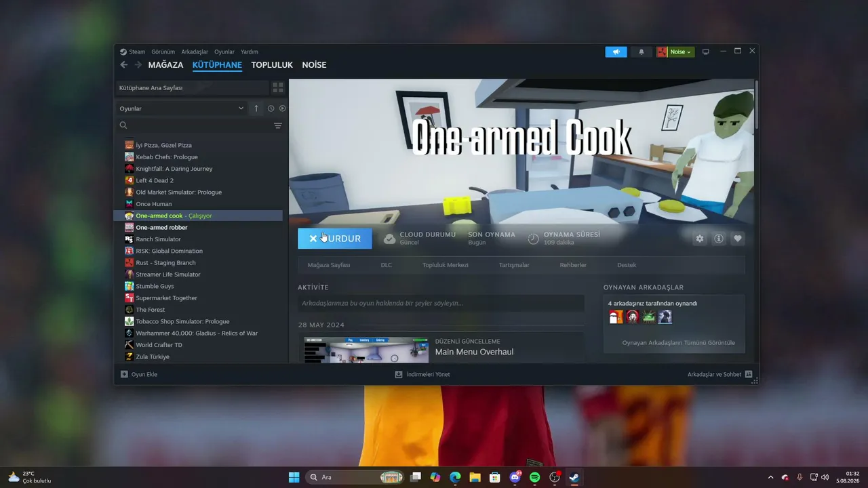The width and height of the screenshot is (868, 488).
Task: Switch to Big Picture mode monitor icon
Action: click(705, 52)
